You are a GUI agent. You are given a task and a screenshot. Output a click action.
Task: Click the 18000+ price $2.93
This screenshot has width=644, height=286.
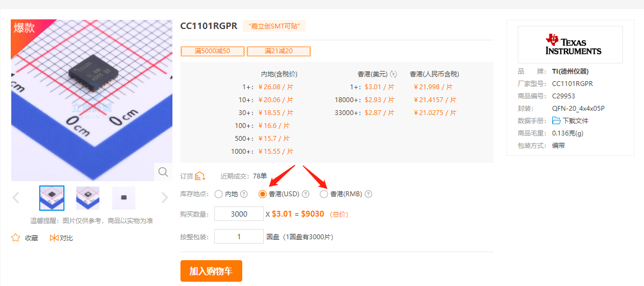(x=380, y=100)
